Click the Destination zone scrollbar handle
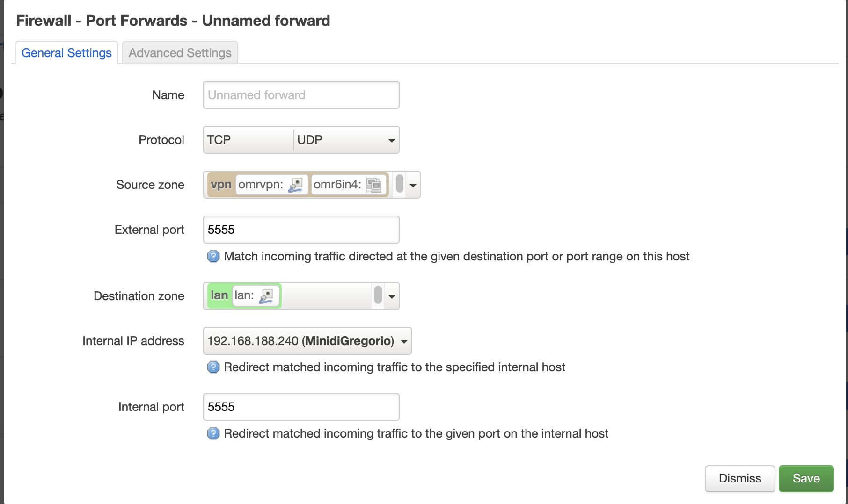The width and height of the screenshot is (848, 504). click(378, 295)
